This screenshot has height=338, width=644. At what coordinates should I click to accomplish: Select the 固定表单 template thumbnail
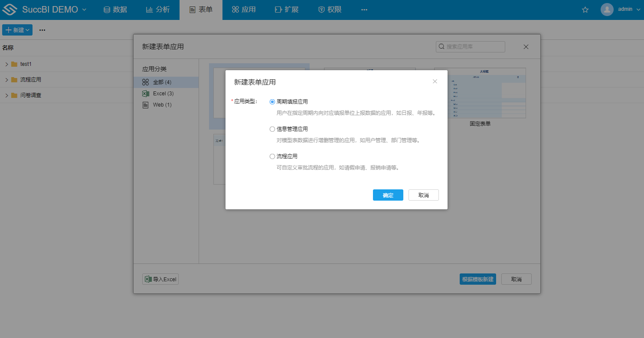click(x=480, y=93)
